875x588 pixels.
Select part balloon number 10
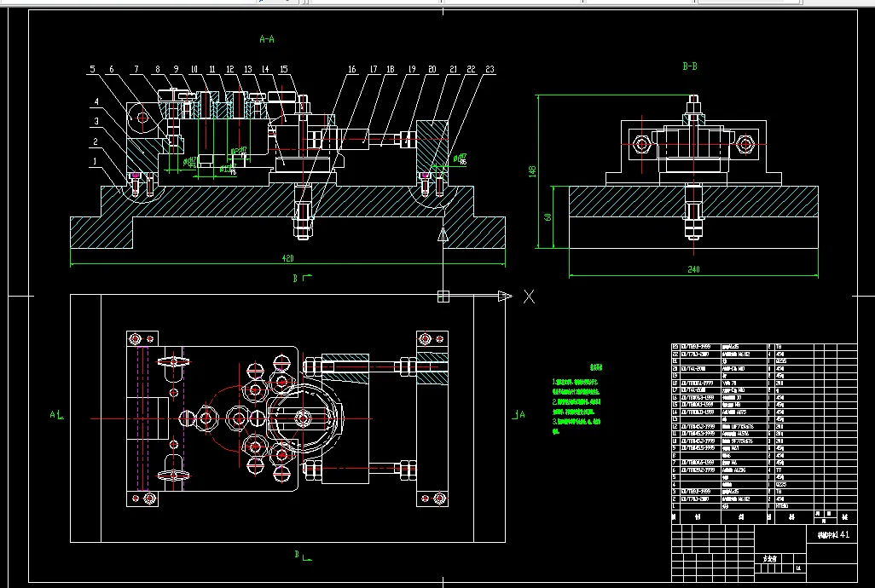click(x=194, y=69)
